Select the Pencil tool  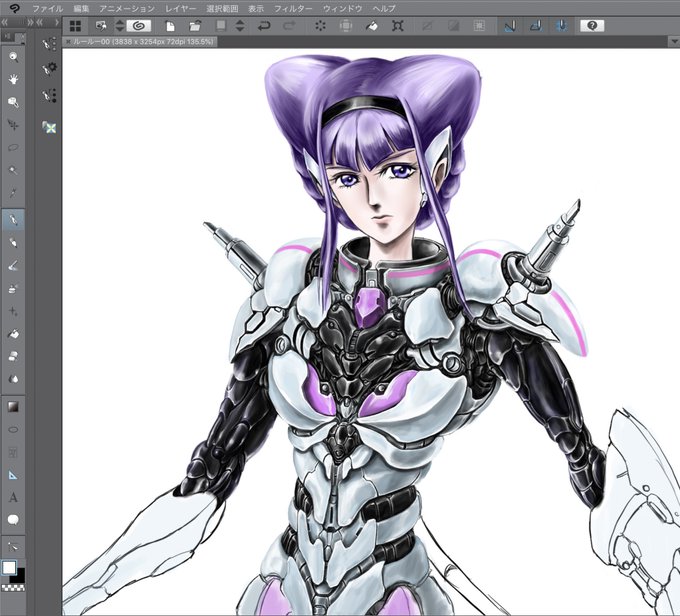(x=13, y=242)
